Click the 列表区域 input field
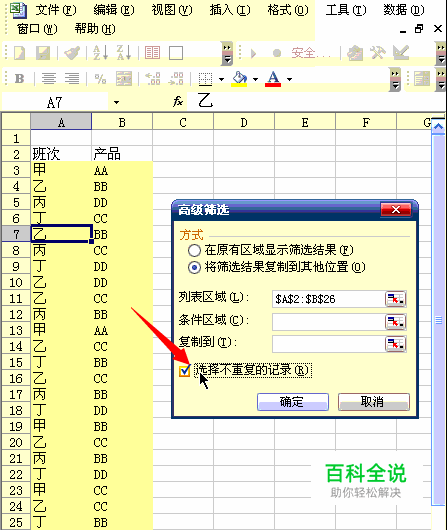 [x=328, y=299]
